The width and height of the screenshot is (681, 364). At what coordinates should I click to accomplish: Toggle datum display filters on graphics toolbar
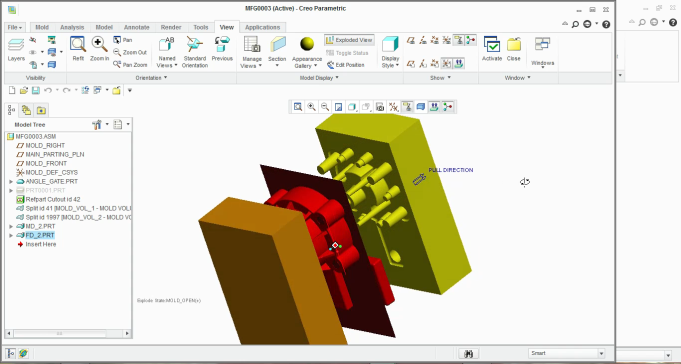tap(393, 107)
